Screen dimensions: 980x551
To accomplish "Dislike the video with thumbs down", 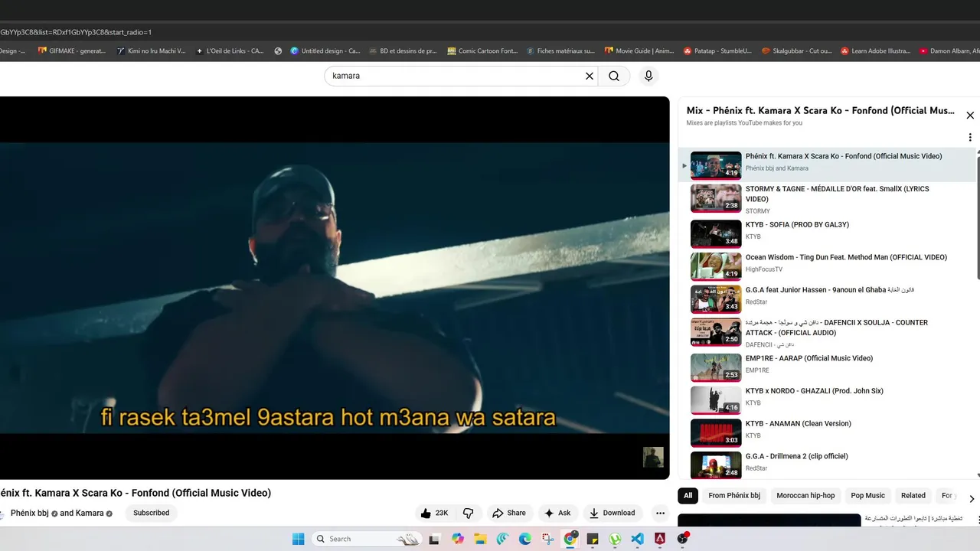I will pyautogui.click(x=469, y=513).
